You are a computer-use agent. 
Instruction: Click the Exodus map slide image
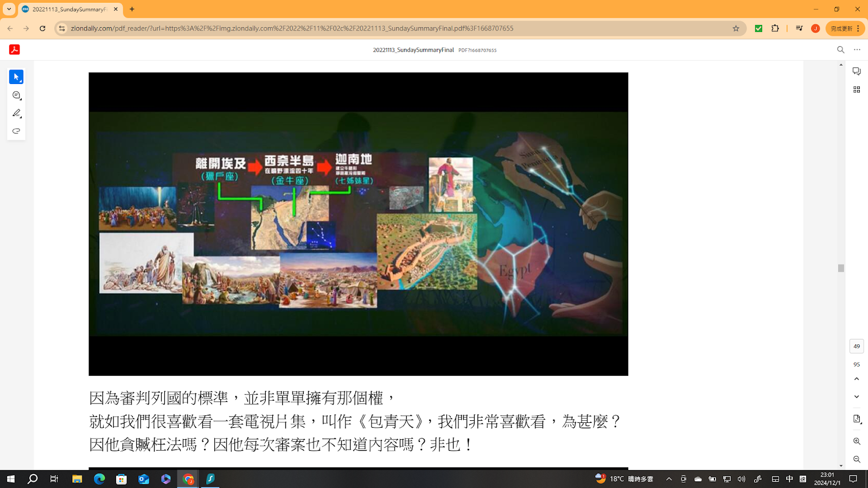359,224
